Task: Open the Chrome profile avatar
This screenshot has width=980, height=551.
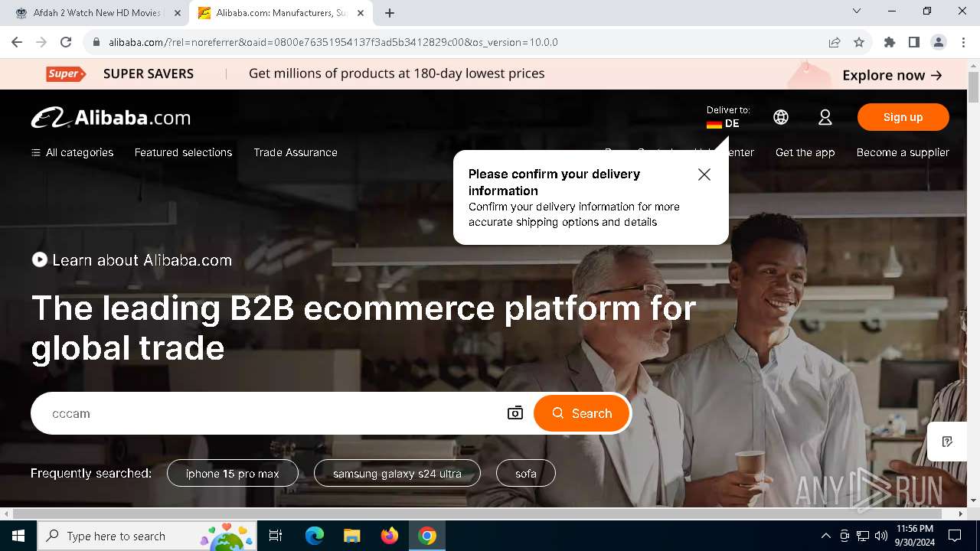Action: 939,42
